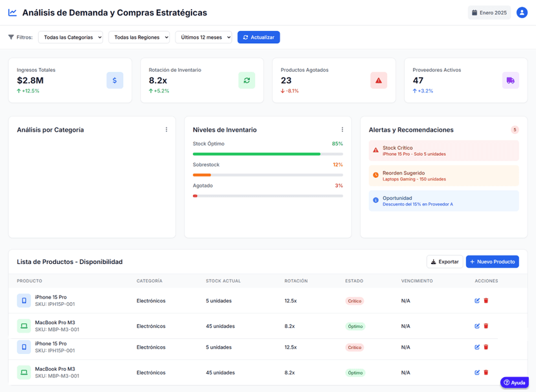The width and height of the screenshot is (536, 392).
Task: Click the truck icon on Proveedores Activos card
Action: (510, 80)
